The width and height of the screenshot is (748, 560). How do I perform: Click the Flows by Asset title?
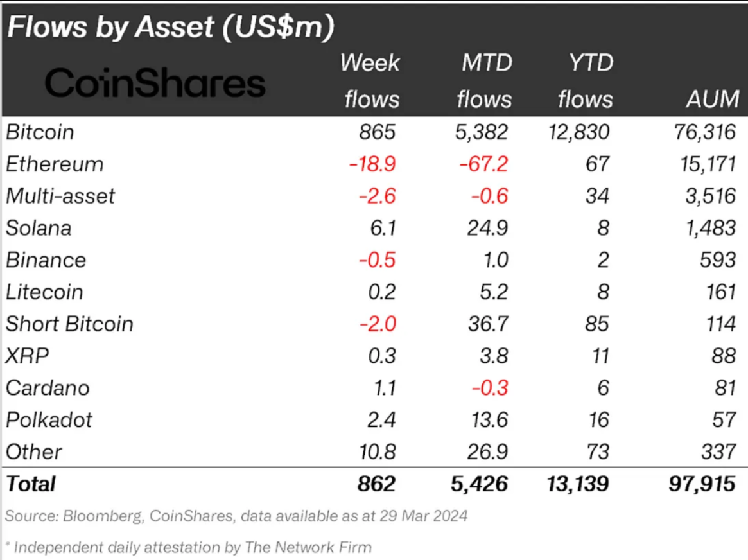pos(171,27)
